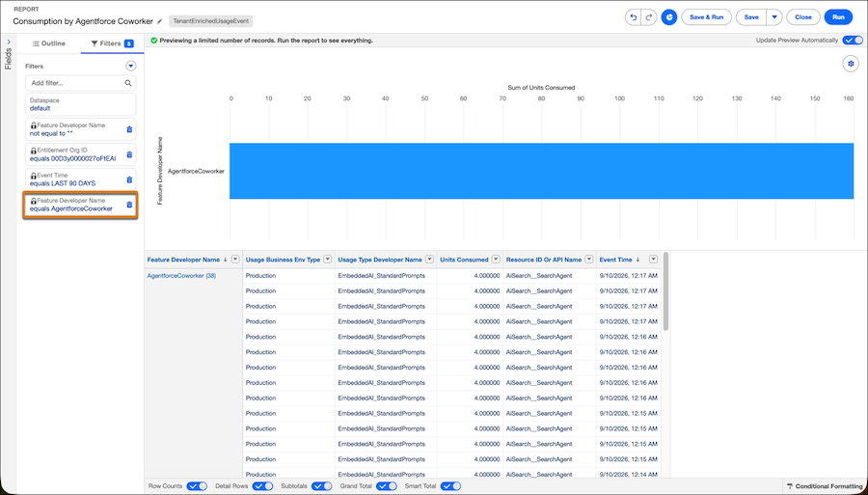Open Event Time column menu

pyautogui.click(x=654, y=260)
